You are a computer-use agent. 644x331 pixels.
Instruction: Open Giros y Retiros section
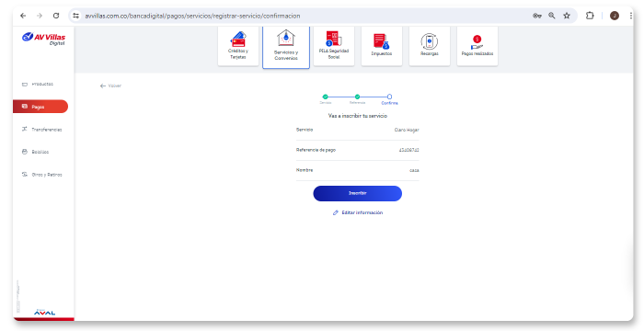pyautogui.click(x=41, y=175)
